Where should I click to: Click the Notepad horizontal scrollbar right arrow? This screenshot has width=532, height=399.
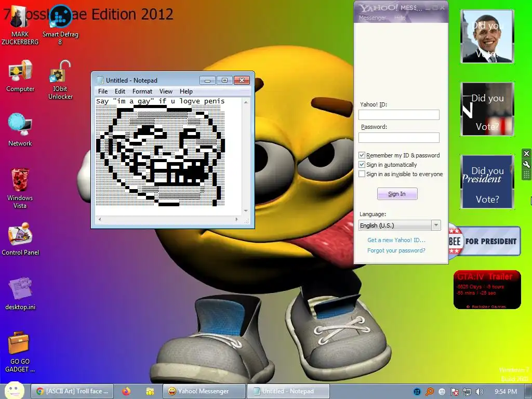point(237,220)
